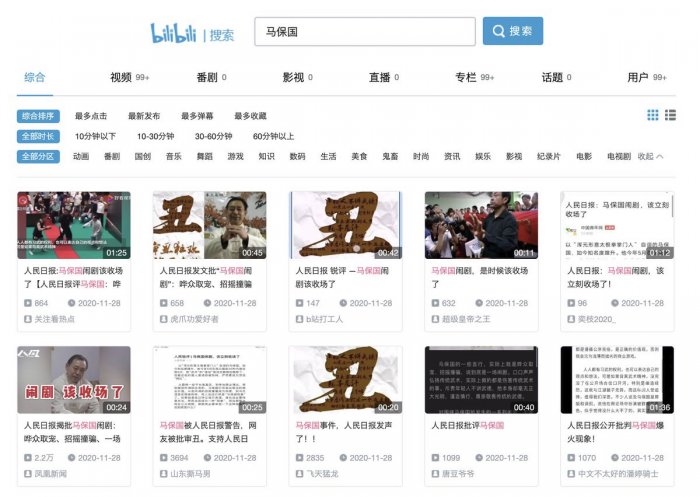Filter by the 舞蹈 category
Viewport: 700px width, 497px height.
click(x=204, y=156)
